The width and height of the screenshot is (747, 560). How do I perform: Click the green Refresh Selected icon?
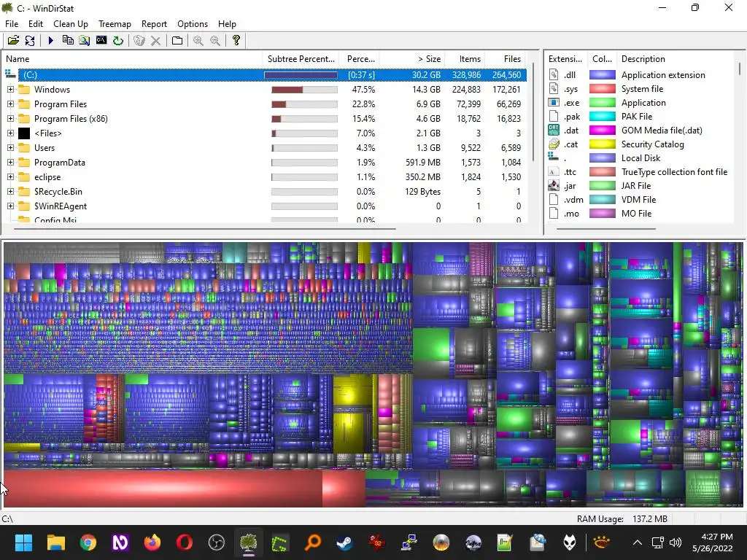pos(117,41)
